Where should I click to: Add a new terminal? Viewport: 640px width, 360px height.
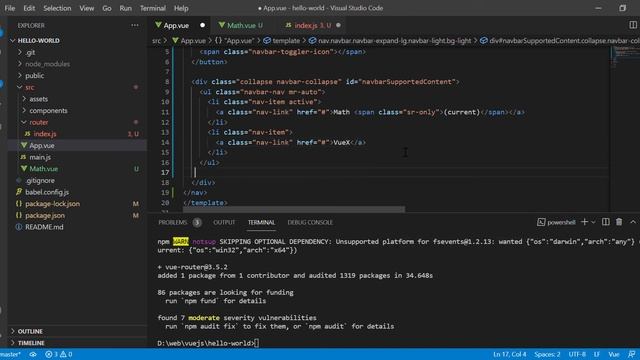tap(584, 222)
